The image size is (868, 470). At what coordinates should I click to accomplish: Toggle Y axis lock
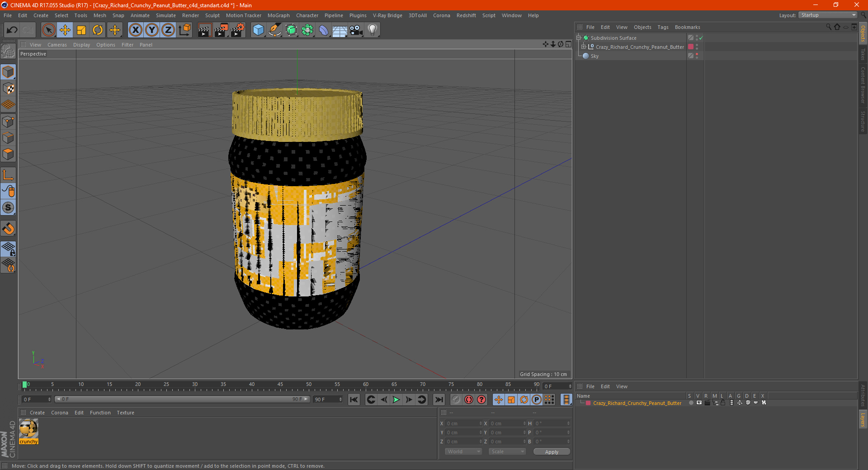point(152,30)
